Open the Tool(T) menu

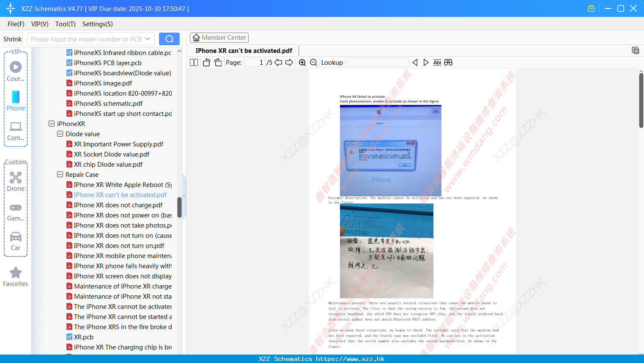coord(66,24)
